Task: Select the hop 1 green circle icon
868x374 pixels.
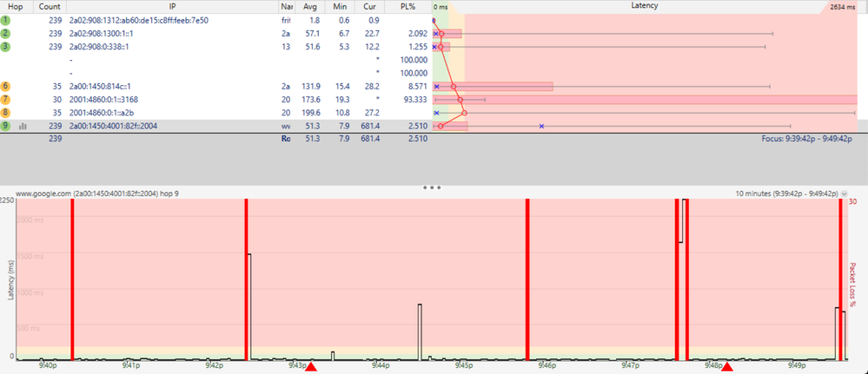Action: (5, 20)
